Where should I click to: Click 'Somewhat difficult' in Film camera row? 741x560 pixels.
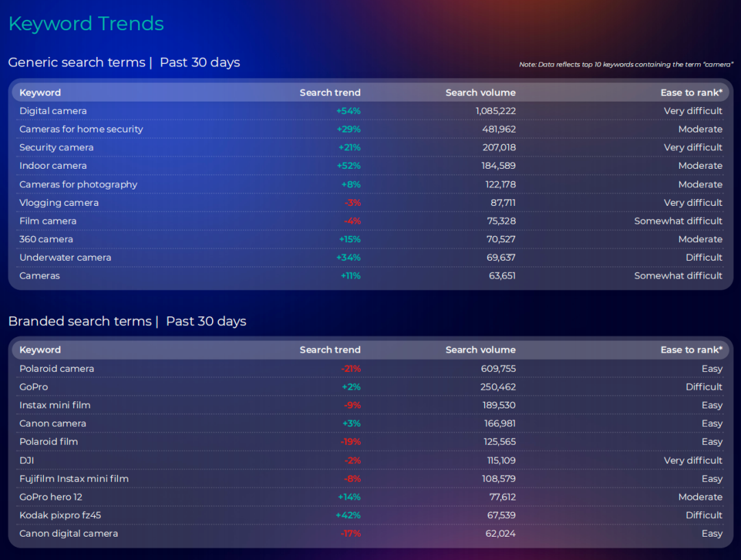(678, 221)
